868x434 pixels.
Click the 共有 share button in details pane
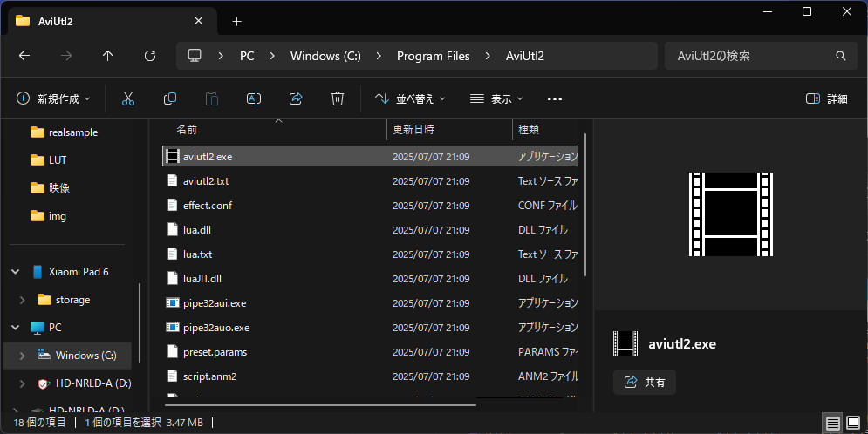tap(645, 382)
